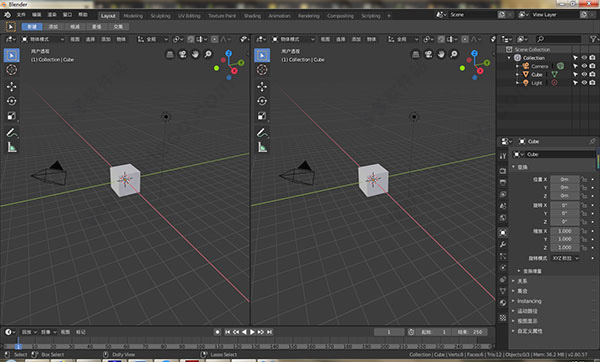This screenshot has width=600, height=362.
Task: Click the outliner search field
Action: [559, 39]
